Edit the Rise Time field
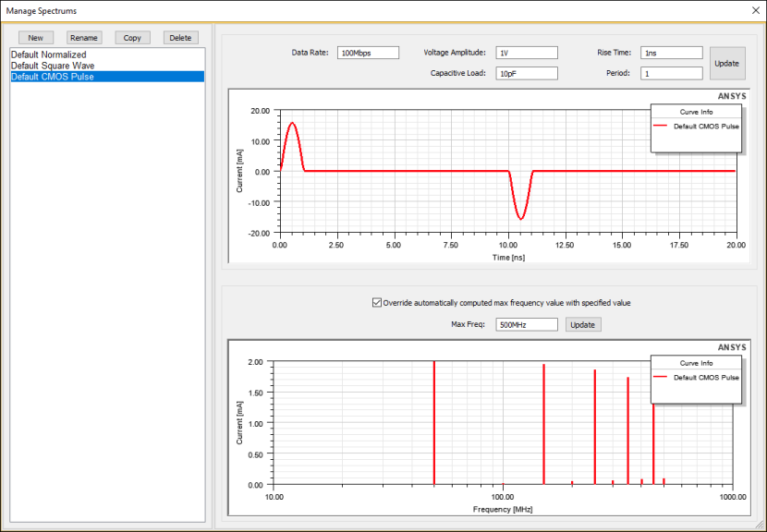 [x=672, y=53]
